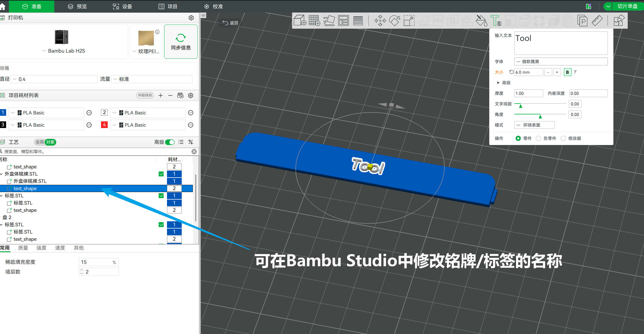This screenshot has width=644, height=334.
Task: Click the P pages toolbar icon
Action: [582, 21]
